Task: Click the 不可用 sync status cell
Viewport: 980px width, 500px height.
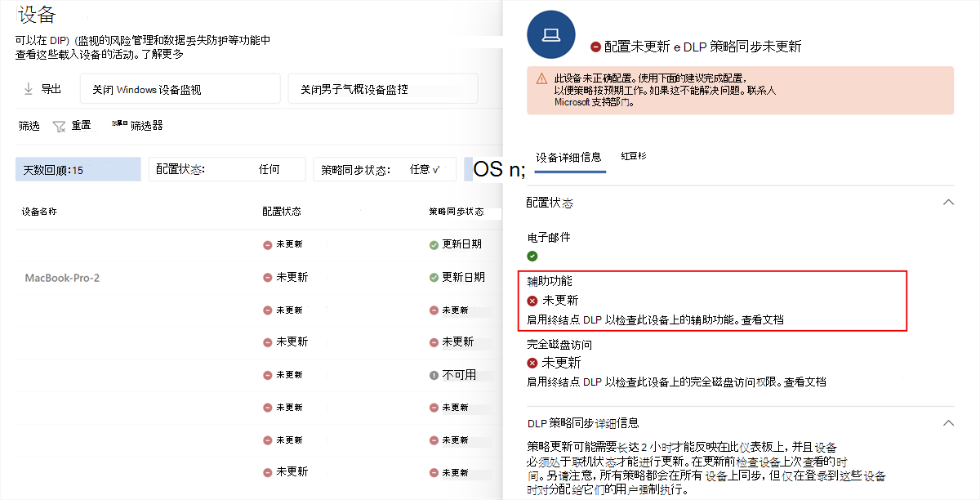Action: click(x=453, y=375)
